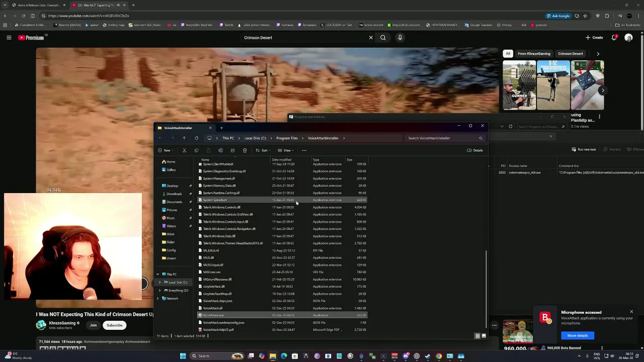Click More details in microphone notification
644x362 pixels.
tap(578, 335)
